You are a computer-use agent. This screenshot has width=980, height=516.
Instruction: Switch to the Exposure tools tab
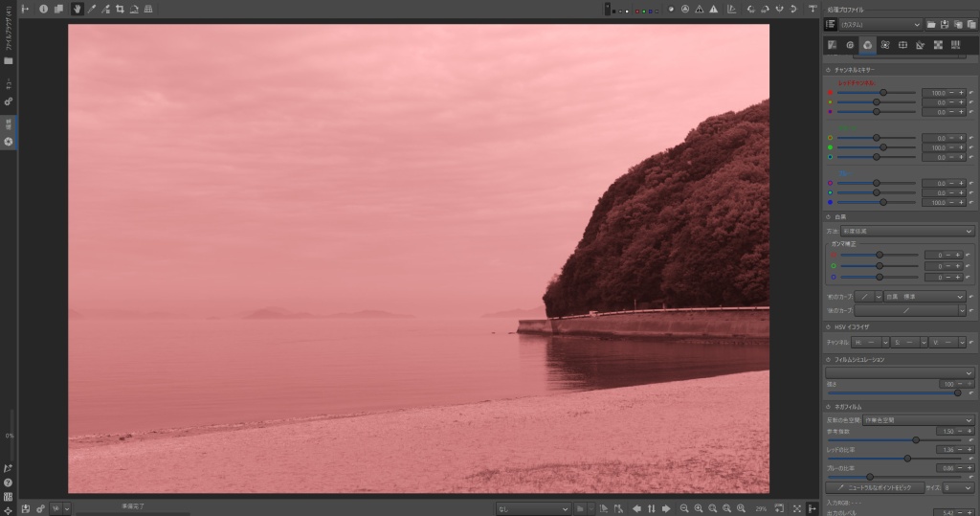point(832,45)
